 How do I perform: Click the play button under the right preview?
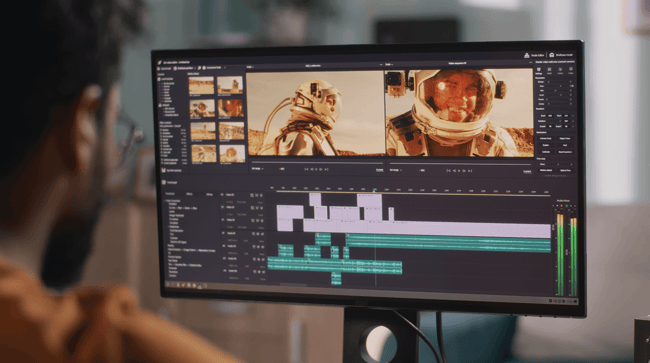coord(459,170)
